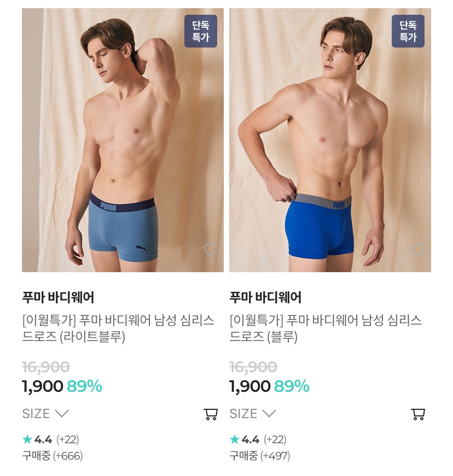Expand SIZE dropdown for blue drawers
The width and height of the screenshot is (453, 476).
pos(253,414)
